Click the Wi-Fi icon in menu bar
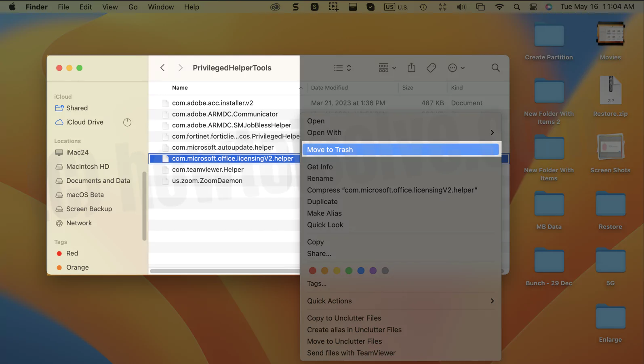This screenshot has width=644, height=364. pyautogui.click(x=499, y=7)
